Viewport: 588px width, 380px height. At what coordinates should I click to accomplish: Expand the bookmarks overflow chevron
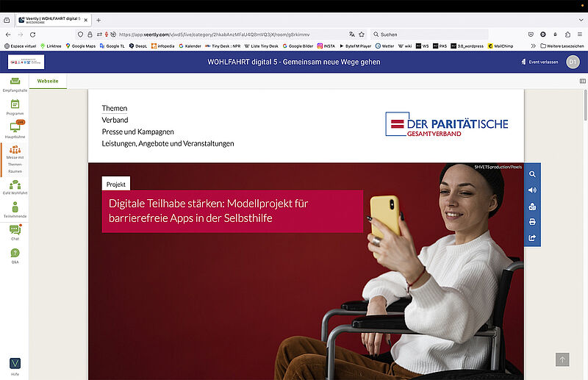(x=534, y=46)
